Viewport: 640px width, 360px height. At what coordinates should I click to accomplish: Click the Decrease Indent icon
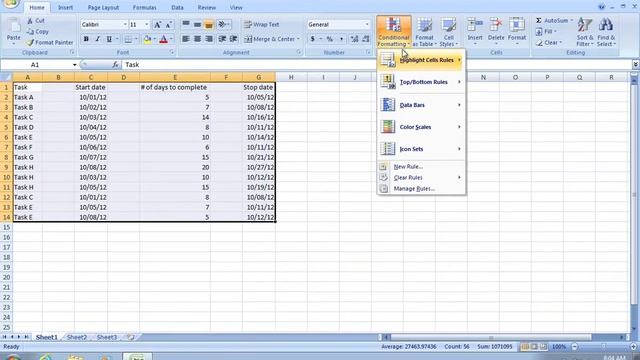222,39
